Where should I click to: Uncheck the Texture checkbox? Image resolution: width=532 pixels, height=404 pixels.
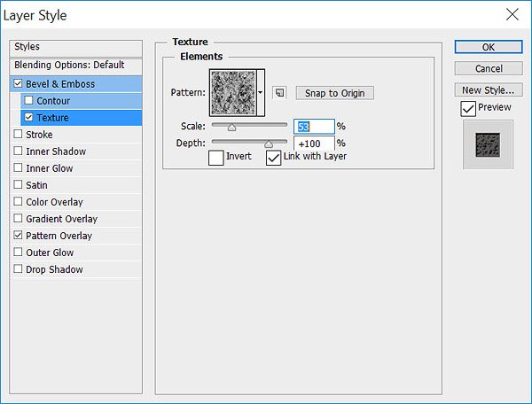(28, 117)
